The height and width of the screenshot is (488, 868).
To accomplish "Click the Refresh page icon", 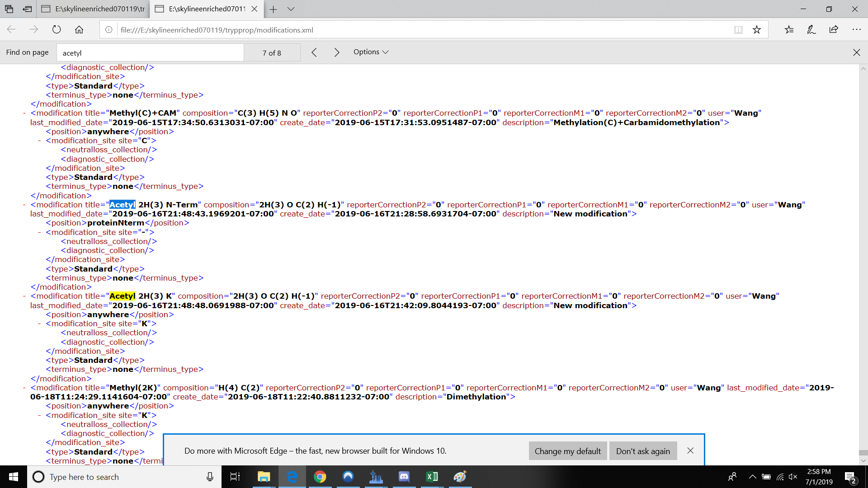I will point(57,30).
